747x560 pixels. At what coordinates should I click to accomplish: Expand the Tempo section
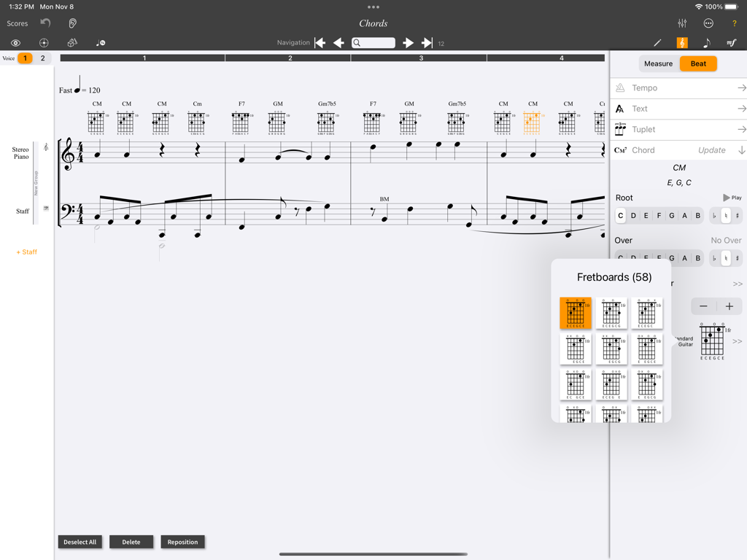(678, 87)
